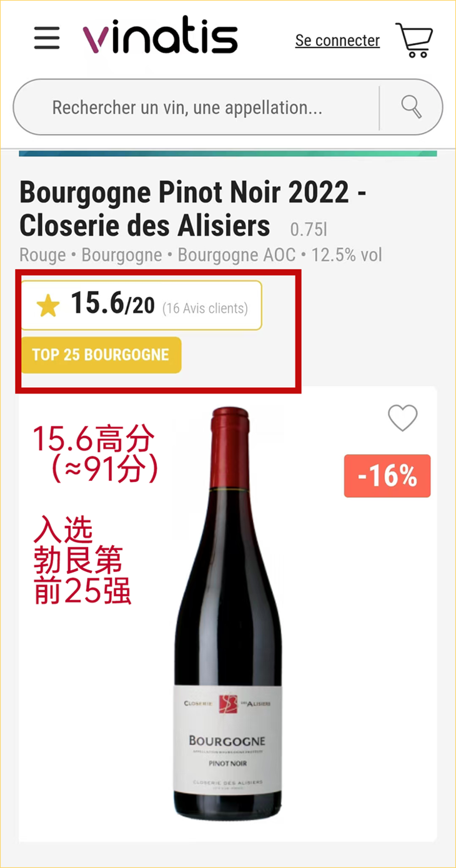Open the shopping cart
Viewport: 456px width, 868px height.
click(414, 40)
